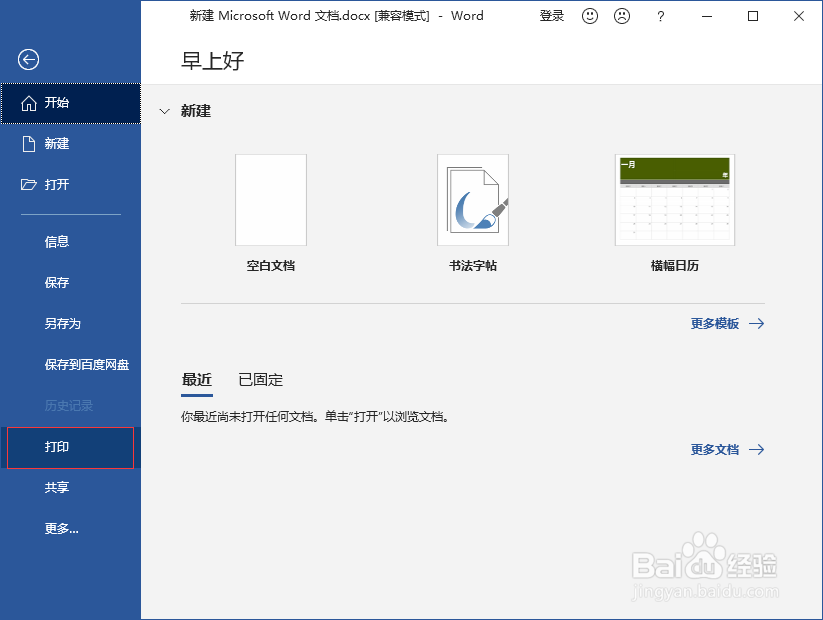The image size is (823, 620).
Task: Select 保存到百度网盘 option
Action: tap(71, 364)
